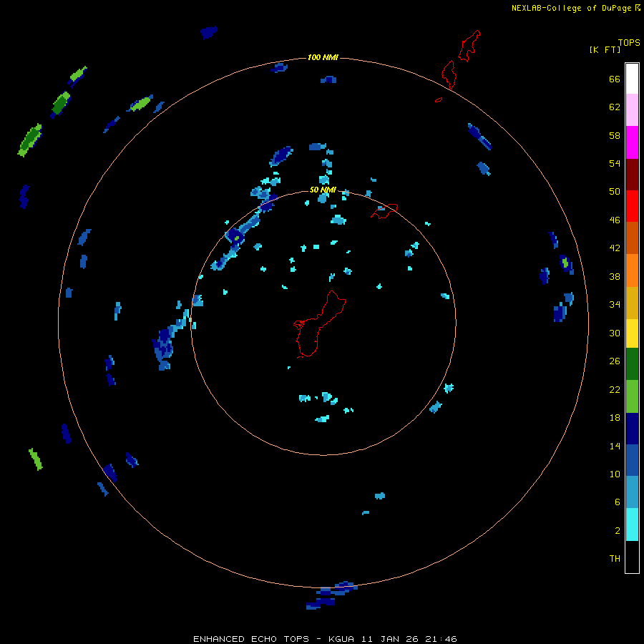Click the 100 NMI range ring label
644x644 pixels.
coord(323,57)
